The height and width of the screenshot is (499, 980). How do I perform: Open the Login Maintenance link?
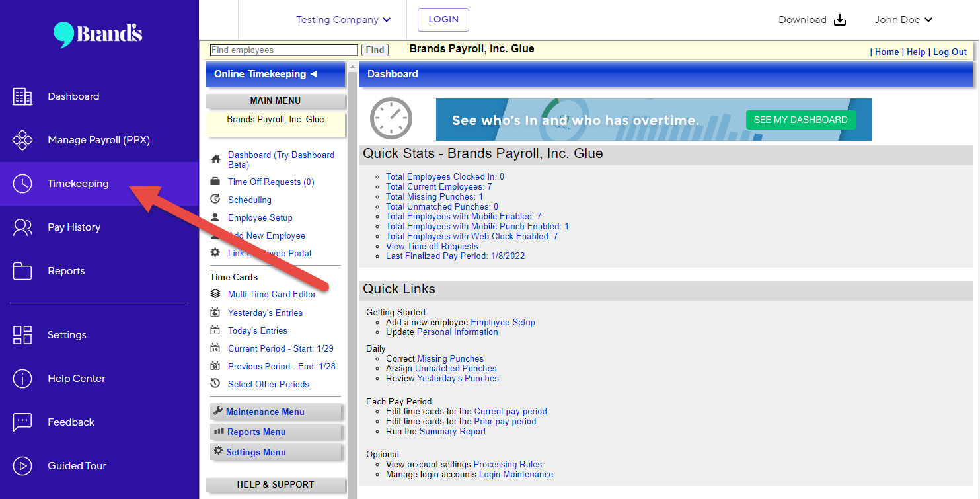[x=516, y=474]
